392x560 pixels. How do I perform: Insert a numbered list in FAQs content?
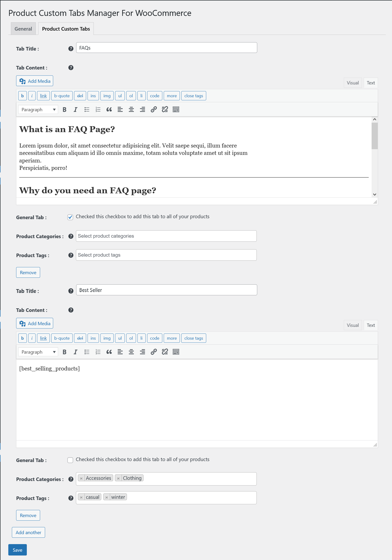click(98, 109)
